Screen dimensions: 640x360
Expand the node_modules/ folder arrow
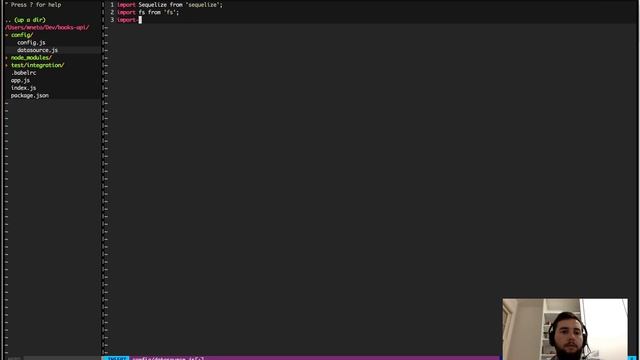[7, 58]
